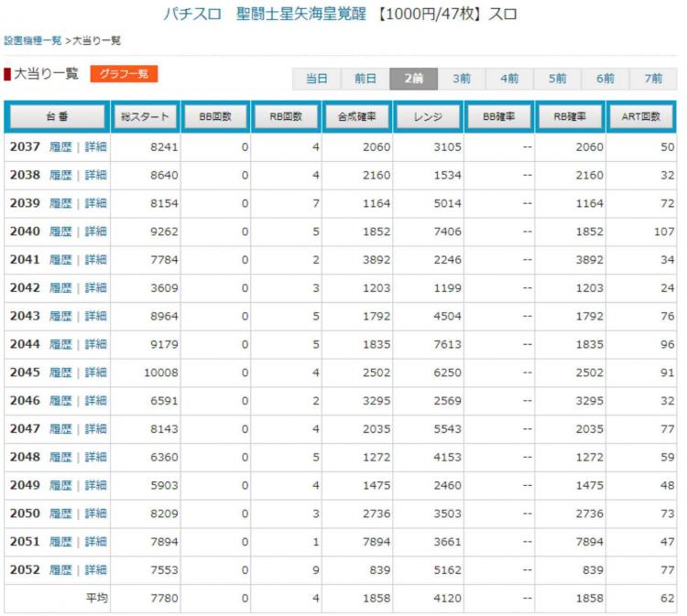This screenshot has width=687, height=616.
Task: Click the 設置機種一覧 breadcrumb link
Action: point(33,40)
